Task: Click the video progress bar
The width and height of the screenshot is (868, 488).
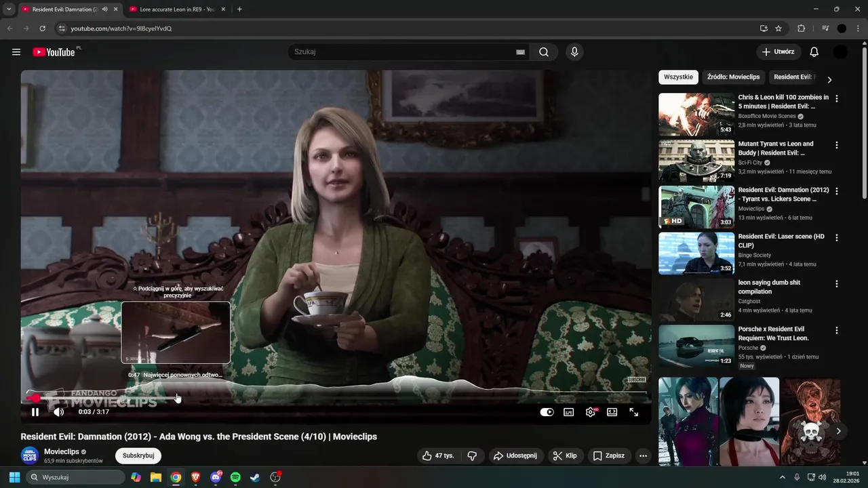Action: (336, 398)
